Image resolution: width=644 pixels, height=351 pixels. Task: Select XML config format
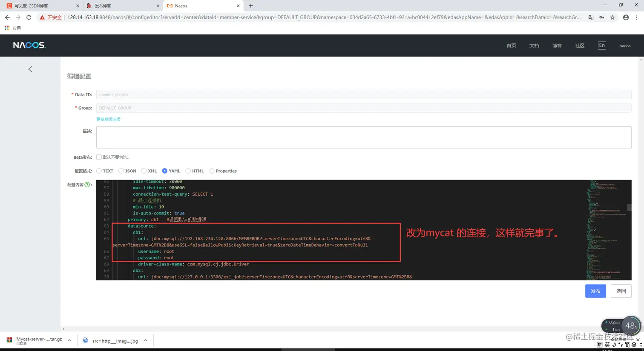click(x=144, y=171)
